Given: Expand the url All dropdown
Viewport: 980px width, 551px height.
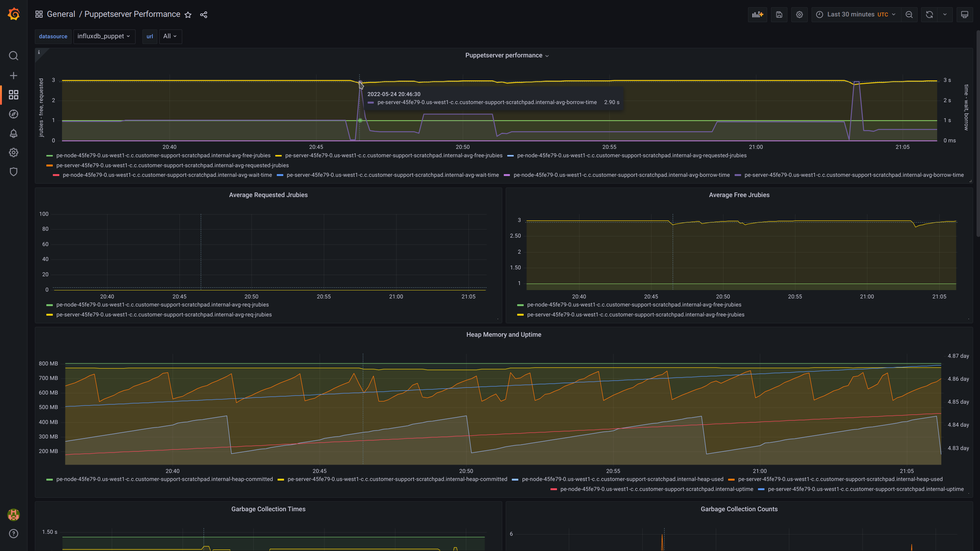Looking at the screenshot, I should point(170,36).
